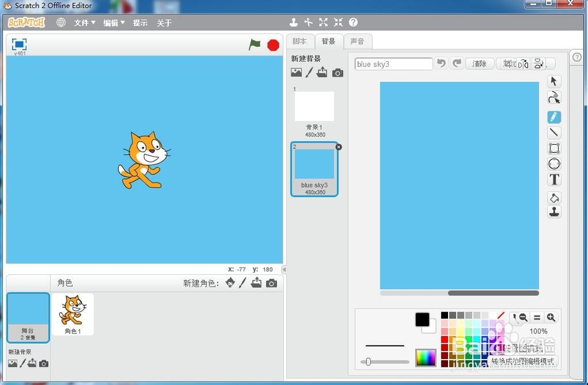Choose new sprite from library

click(230, 283)
